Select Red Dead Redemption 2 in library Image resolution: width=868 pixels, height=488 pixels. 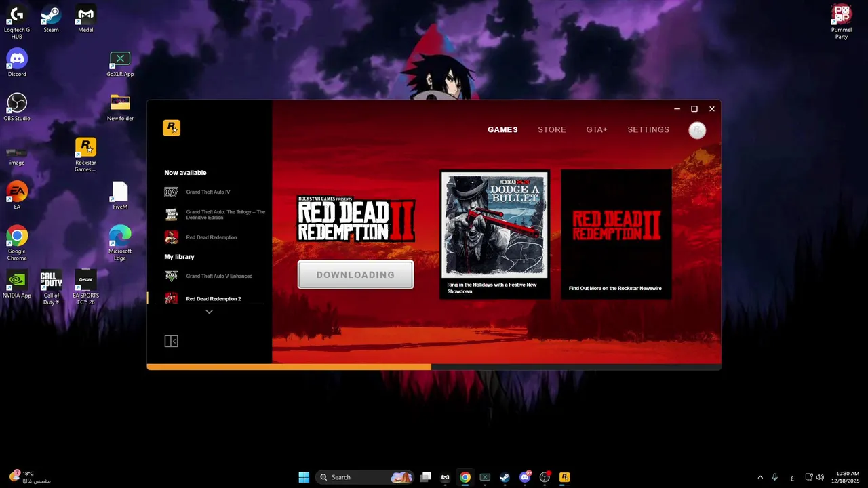click(214, 298)
